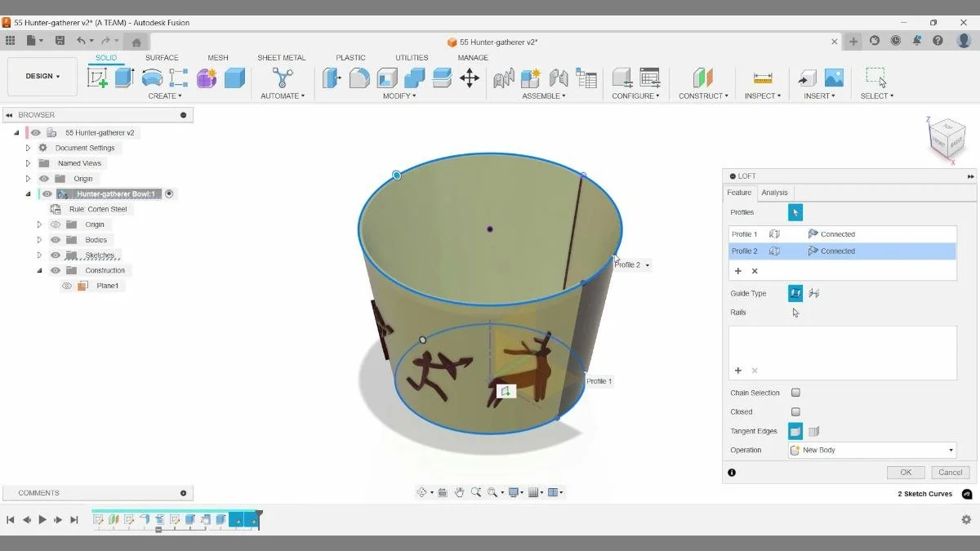
Task: Open the Operation dropdown showing New Body
Action: (871, 450)
